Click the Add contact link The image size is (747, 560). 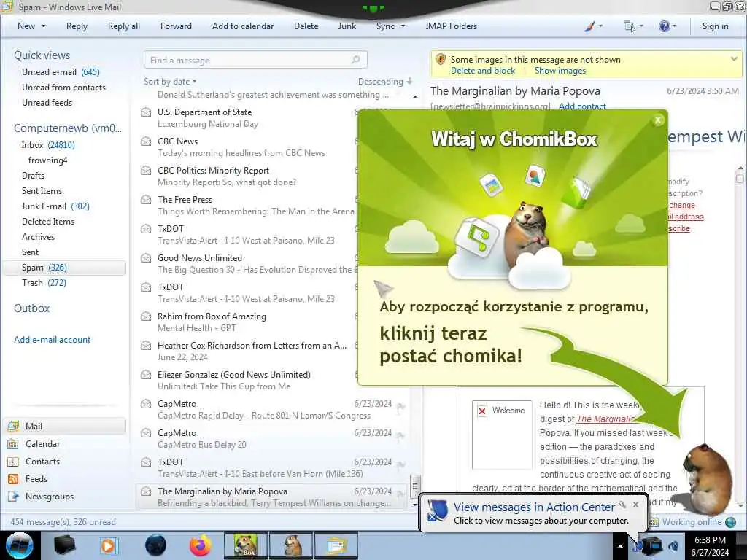click(x=582, y=106)
